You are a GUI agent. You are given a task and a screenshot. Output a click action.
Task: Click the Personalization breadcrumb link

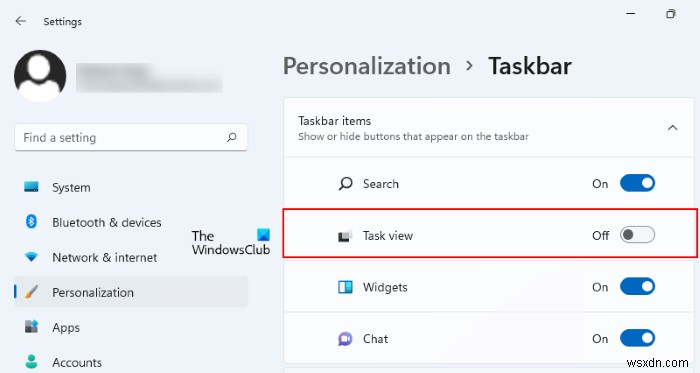pyautogui.click(x=367, y=66)
